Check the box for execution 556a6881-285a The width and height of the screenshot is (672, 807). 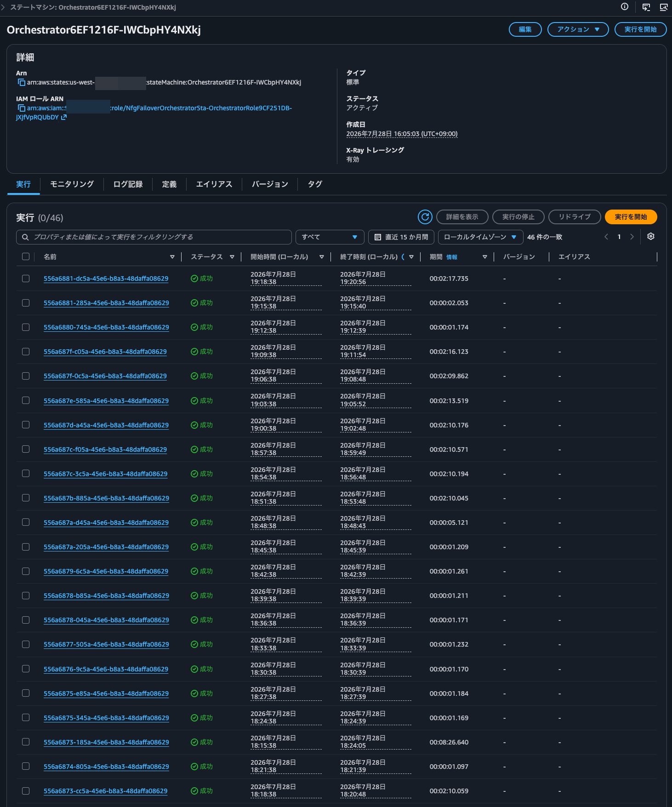pos(26,303)
